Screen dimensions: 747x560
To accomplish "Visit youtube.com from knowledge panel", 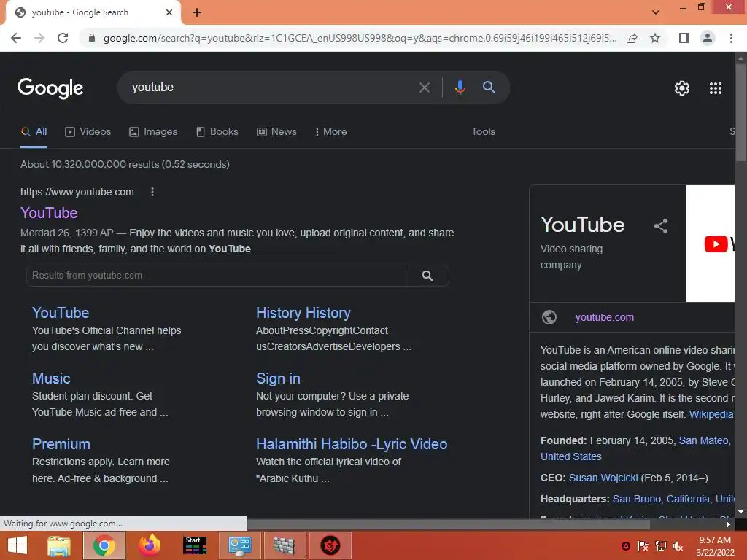I will pyautogui.click(x=605, y=318).
